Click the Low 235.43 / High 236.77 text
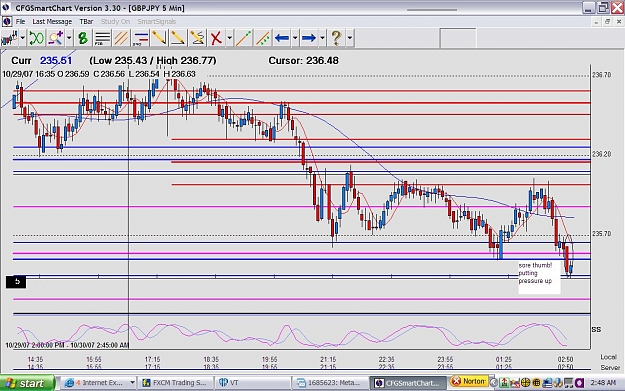Viewport: 625px width, 391px height. [x=153, y=61]
